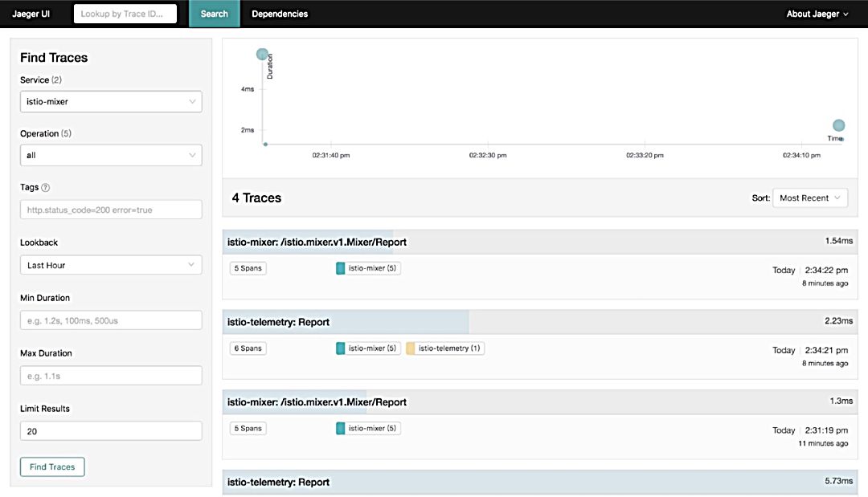Image resolution: width=868 pixels, height=497 pixels.
Task: Click the 6 Spans tag
Action: [248, 348]
